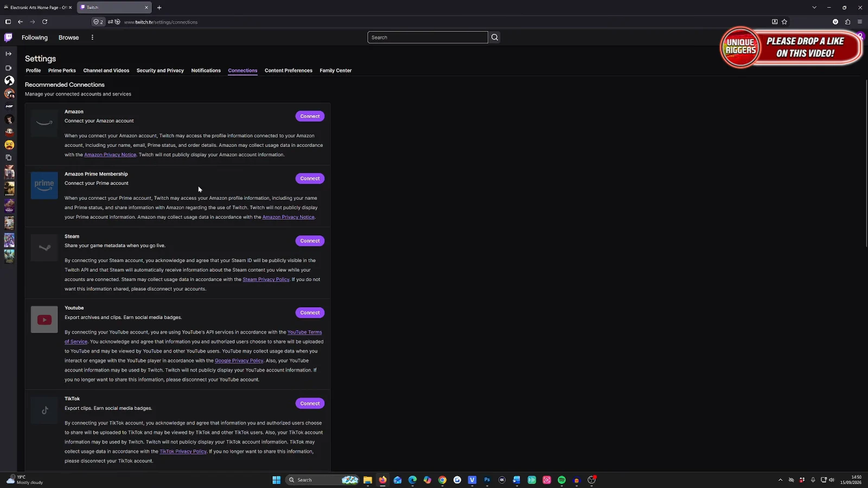Launch Photoshop from the taskbar
The height and width of the screenshot is (488, 868).
(x=487, y=480)
